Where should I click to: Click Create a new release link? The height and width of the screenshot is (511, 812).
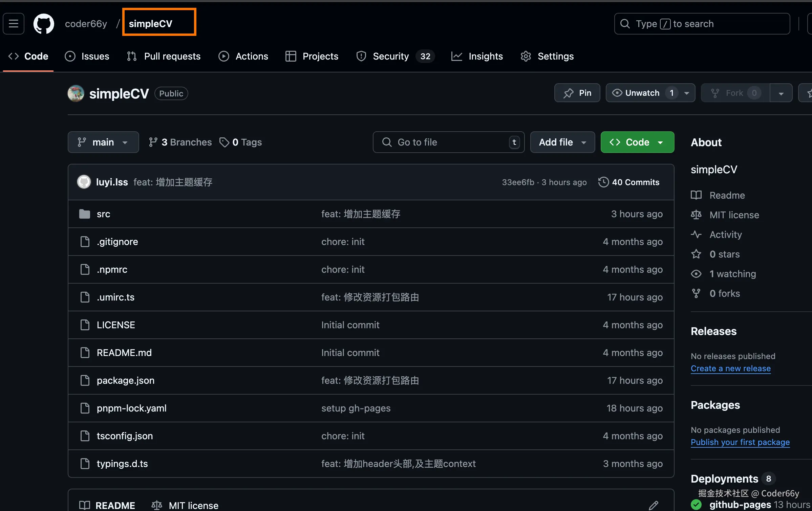[730, 368]
